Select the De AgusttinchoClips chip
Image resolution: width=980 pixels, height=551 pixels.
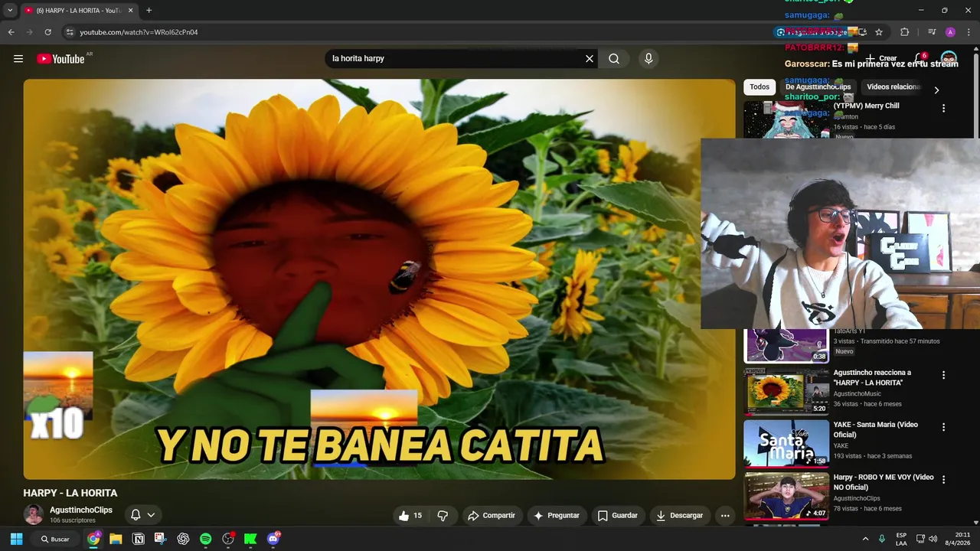[818, 87]
